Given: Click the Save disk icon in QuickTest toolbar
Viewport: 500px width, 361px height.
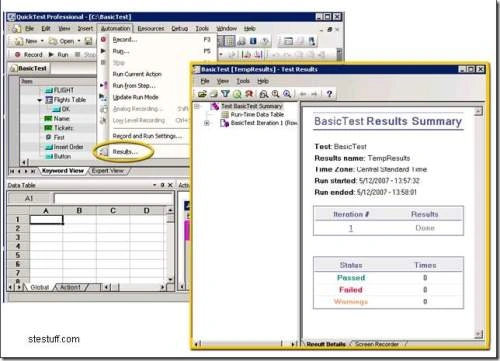Looking at the screenshot, I should click(x=88, y=41).
